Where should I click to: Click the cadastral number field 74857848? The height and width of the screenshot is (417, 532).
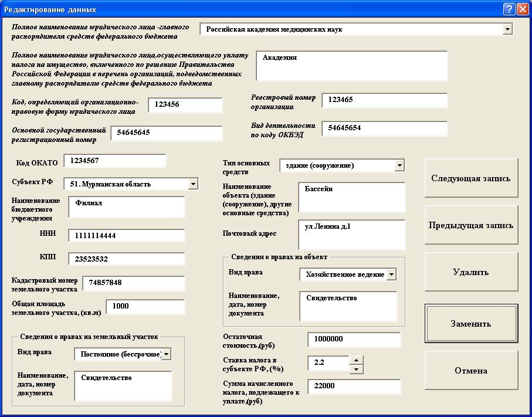tap(134, 284)
